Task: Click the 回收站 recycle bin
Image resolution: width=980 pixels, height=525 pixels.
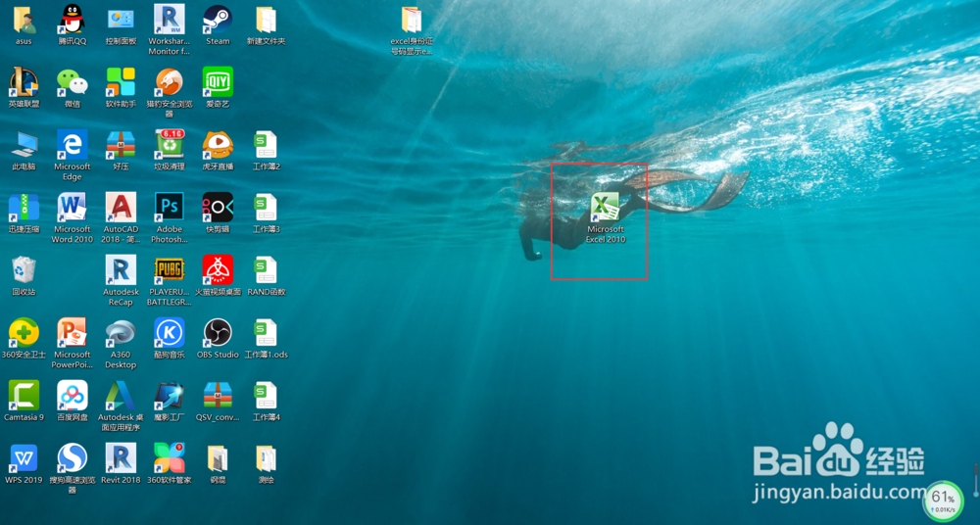Action: pyautogui.click(x=24, y=275)
